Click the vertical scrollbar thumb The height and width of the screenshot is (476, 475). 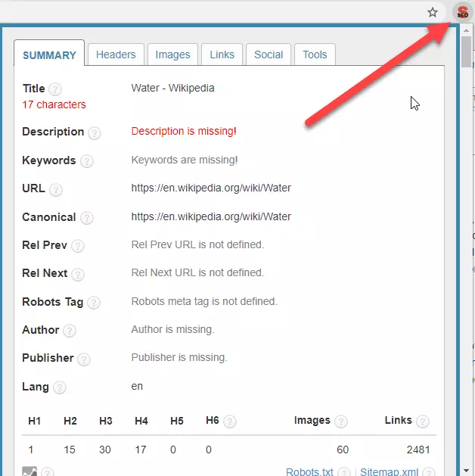pos(466,51)
